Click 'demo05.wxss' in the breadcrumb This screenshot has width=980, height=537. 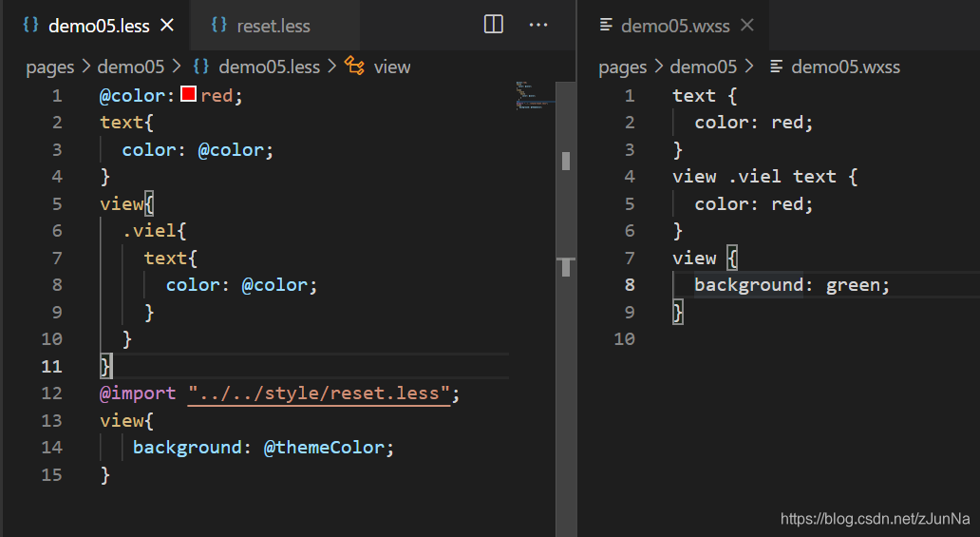[845, 67]
